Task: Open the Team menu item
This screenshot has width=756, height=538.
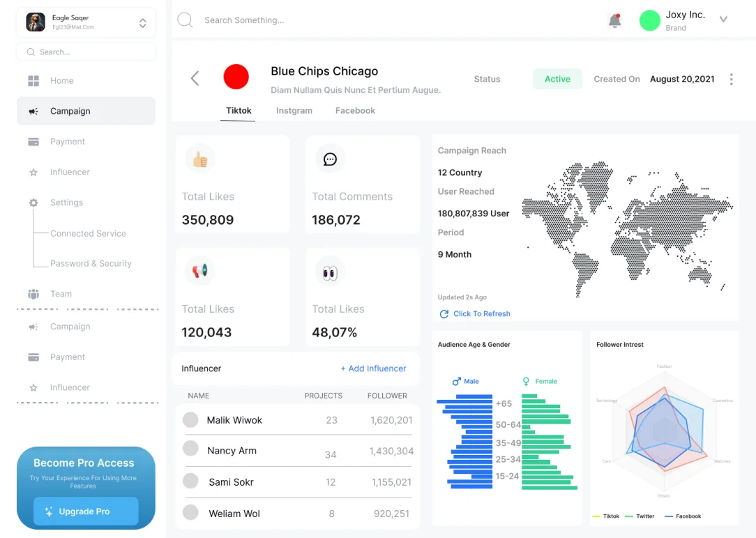Action: tap(61, 294)
